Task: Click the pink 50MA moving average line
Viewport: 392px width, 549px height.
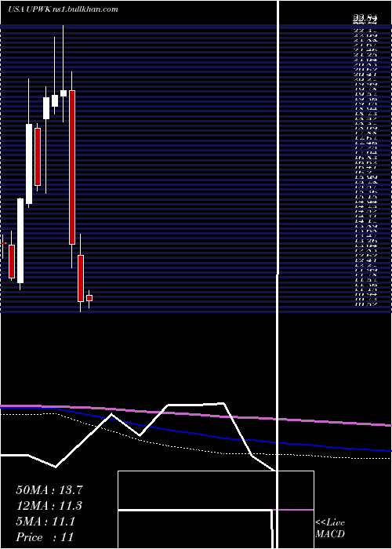Action: click(196, 413)
